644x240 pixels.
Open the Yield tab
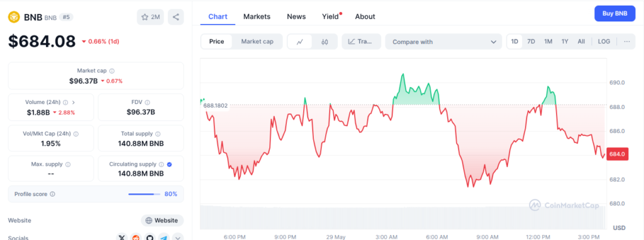point(330,16)
